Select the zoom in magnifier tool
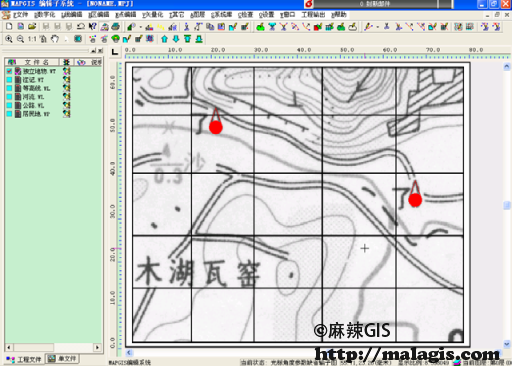 click(9, 39)
